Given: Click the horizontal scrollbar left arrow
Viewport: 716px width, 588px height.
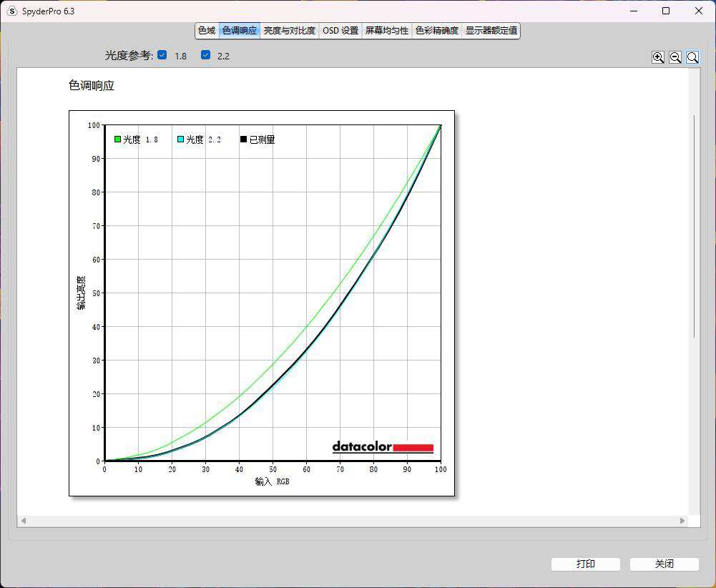Looking at the screenshot, I should [x=24, y=521].
